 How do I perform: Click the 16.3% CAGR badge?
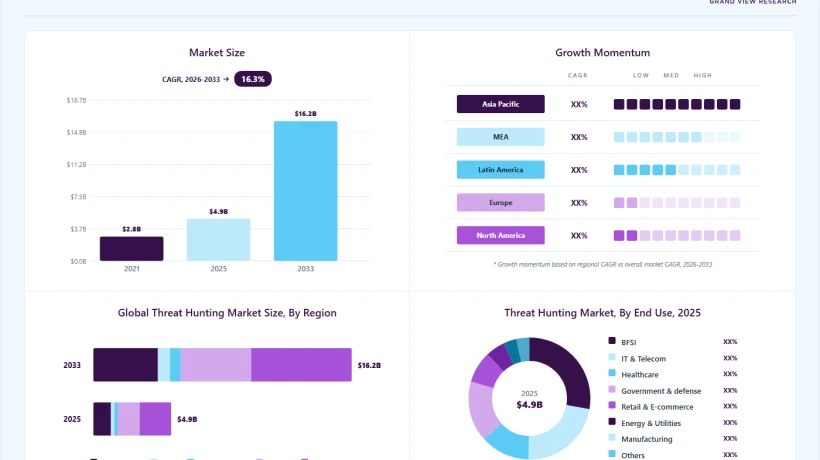(x=253, y=79)
